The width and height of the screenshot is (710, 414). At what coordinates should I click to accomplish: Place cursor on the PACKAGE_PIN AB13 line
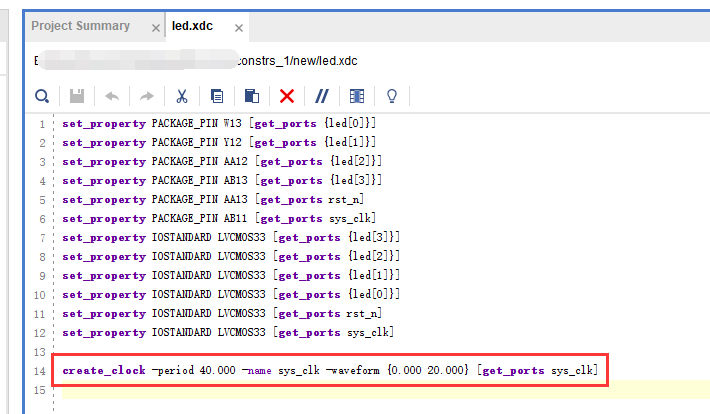click(x=222, y=180)
